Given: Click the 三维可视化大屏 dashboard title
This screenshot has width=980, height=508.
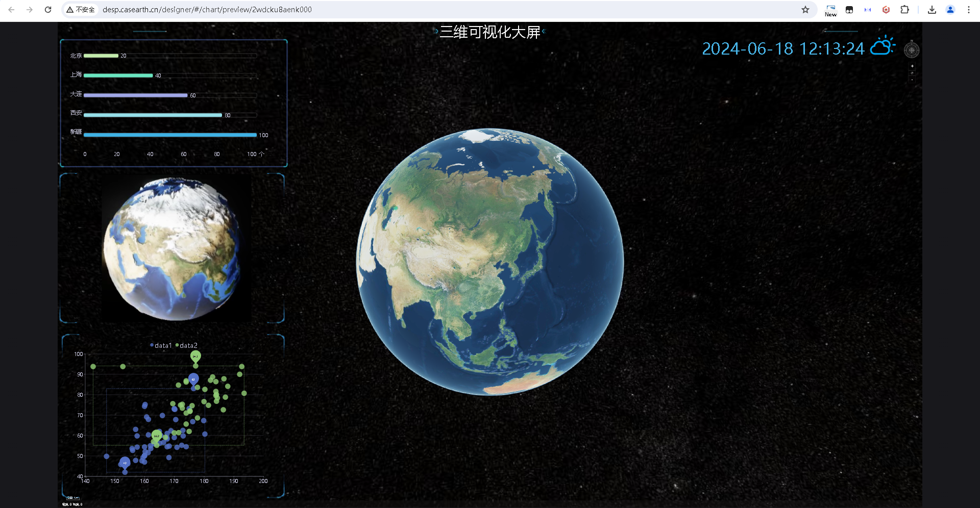Looking at the screenshot, I should click(489, 32).
